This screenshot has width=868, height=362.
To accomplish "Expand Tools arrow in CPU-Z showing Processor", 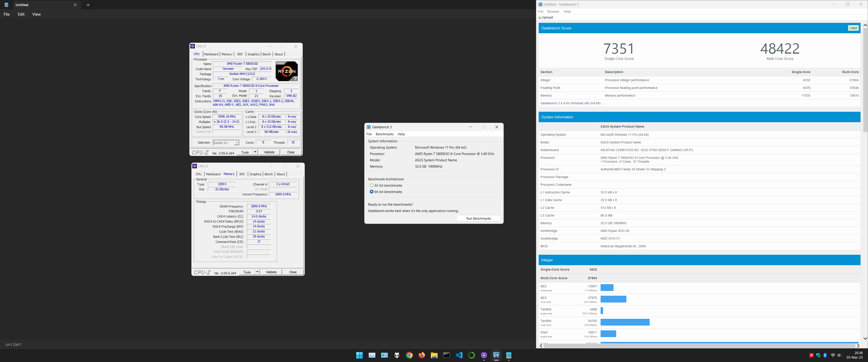I will click(255, 152).
